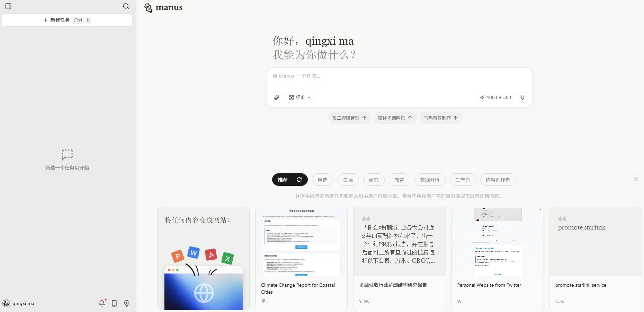Collapse the sidebar panel icon
This screenshot has width=644, height=312.
click(x=9, y=6)
